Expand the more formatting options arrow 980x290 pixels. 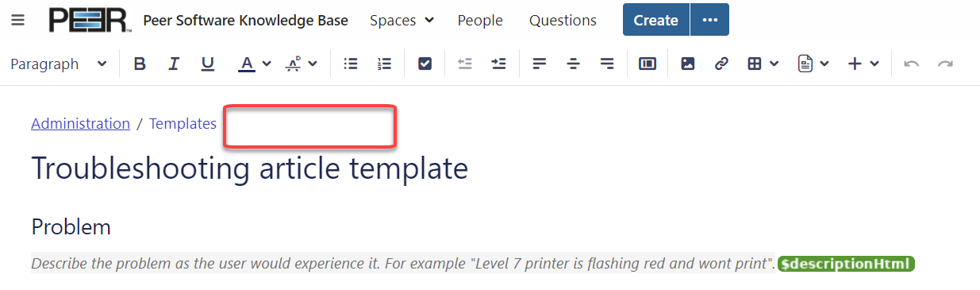(313, 64)
